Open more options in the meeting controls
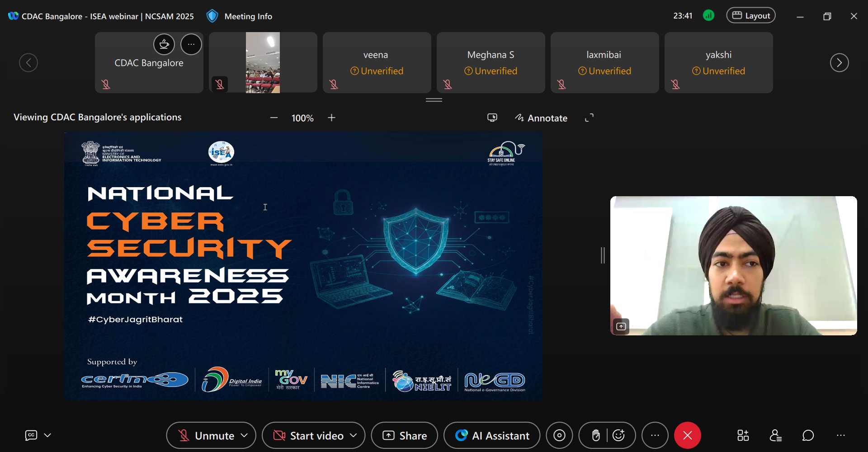 click(x=655, y=435)
